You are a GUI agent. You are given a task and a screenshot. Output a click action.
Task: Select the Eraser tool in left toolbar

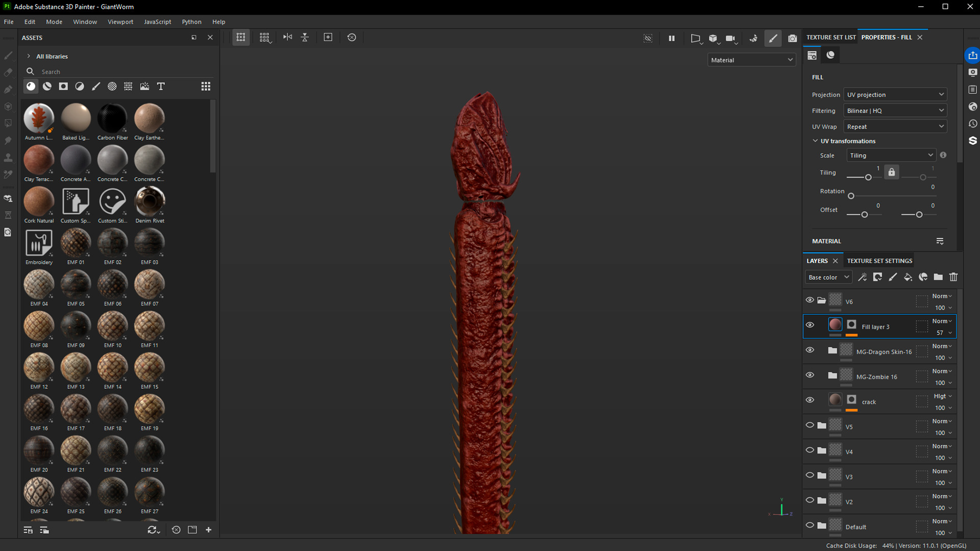point(8,72)
